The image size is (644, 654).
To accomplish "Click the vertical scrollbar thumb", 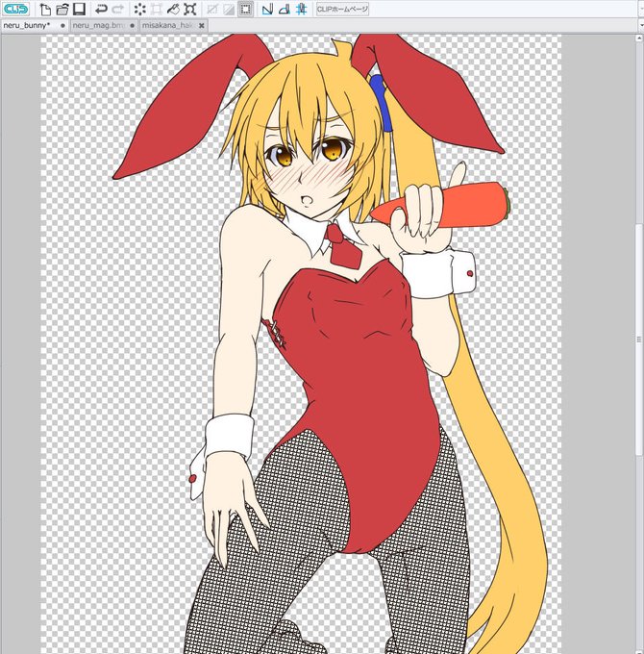I will pos(638,340).
